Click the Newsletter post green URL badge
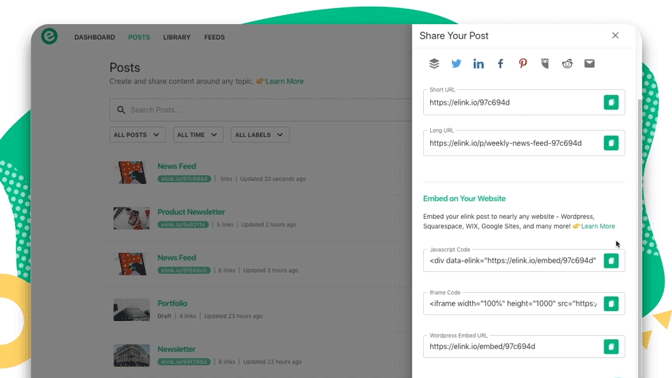 184,362
